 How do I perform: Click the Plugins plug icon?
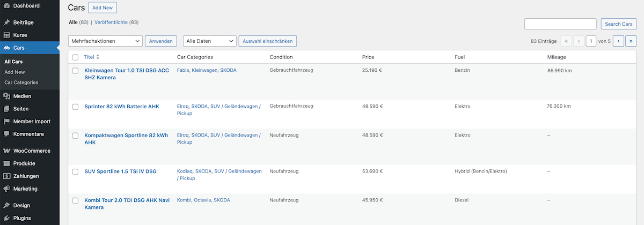pyautogui.click(x=6, y=219)
